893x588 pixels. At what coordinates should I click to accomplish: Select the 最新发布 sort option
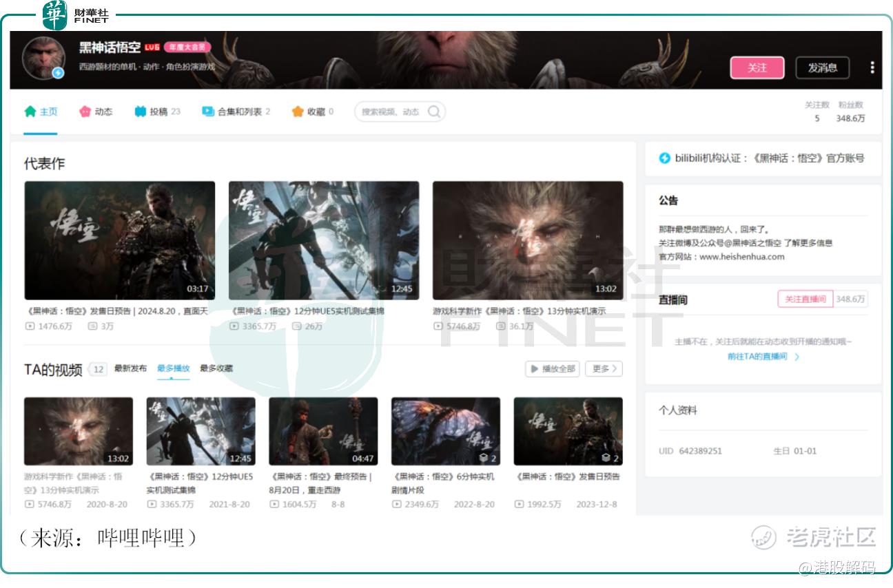[x=130, y=368]
